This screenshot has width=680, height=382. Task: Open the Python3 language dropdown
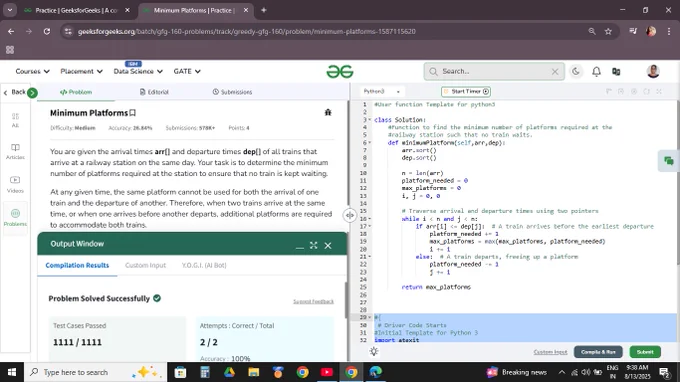[381, 91]
